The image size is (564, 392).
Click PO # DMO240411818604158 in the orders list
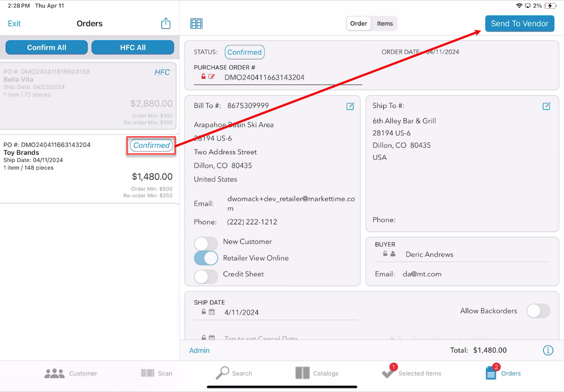pos(46,72)
